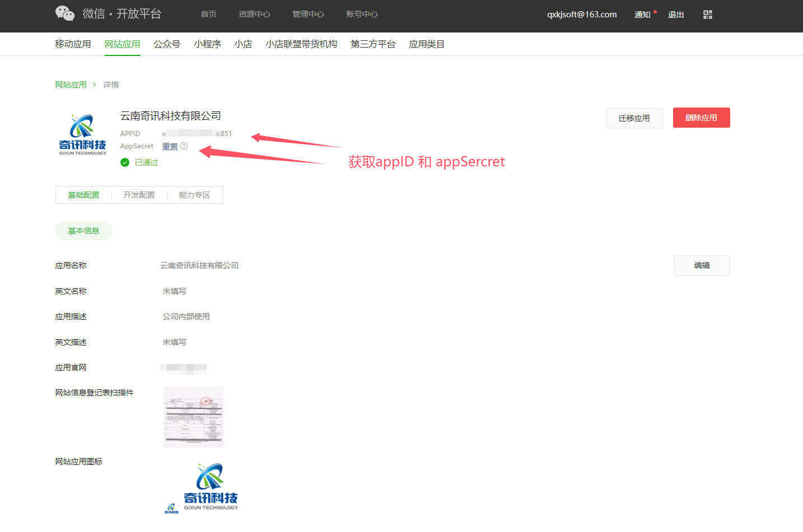Screen dimensions: 803x532
Task: Click the company logo beside the app name
Action: pos(82,135)
